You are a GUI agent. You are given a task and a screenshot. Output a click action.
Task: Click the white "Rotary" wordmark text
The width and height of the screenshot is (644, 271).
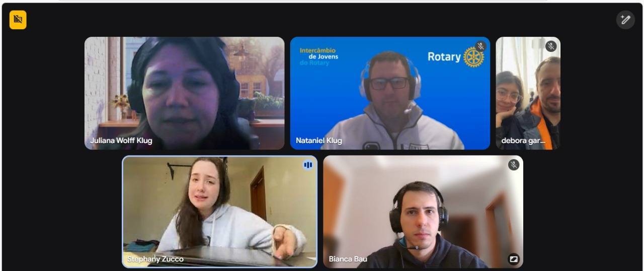444,56
